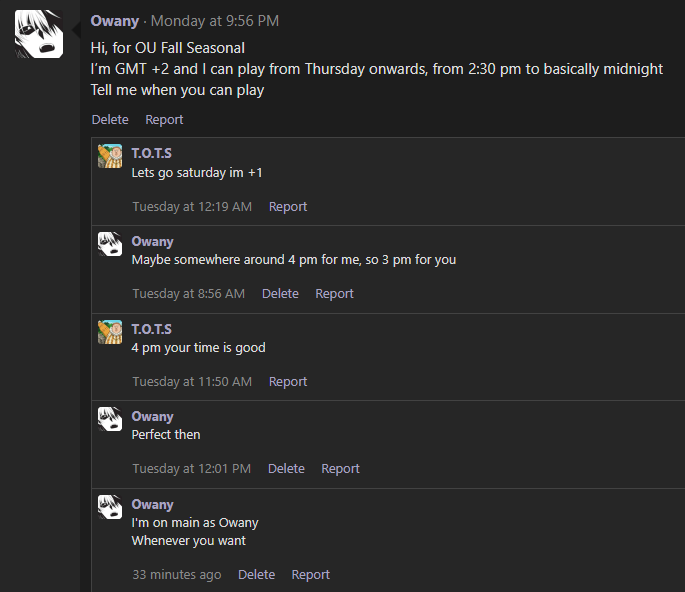
Task: Delete the 'I'm on main as Owany' comment
Action: (256, 574)
